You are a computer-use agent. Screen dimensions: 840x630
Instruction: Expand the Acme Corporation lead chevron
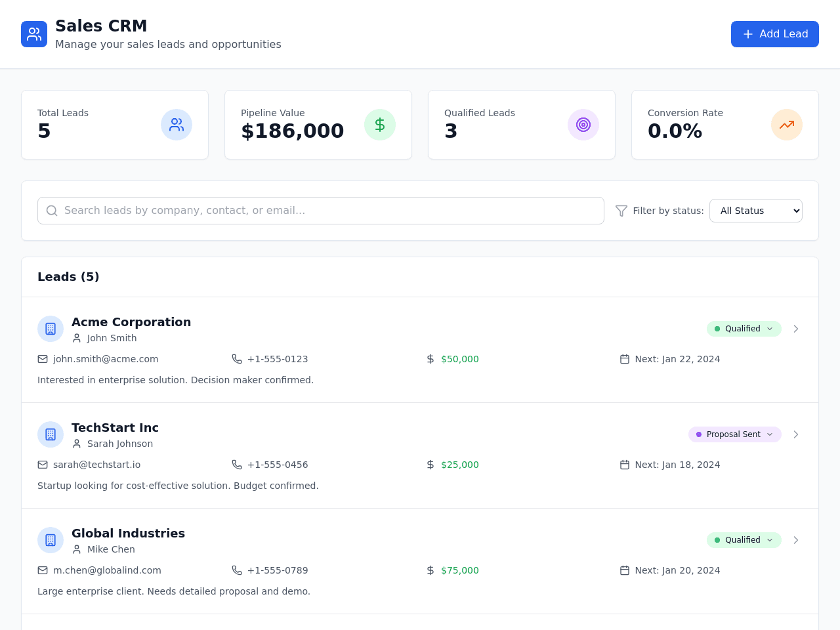pyautogui.click(x=796, y=329)
